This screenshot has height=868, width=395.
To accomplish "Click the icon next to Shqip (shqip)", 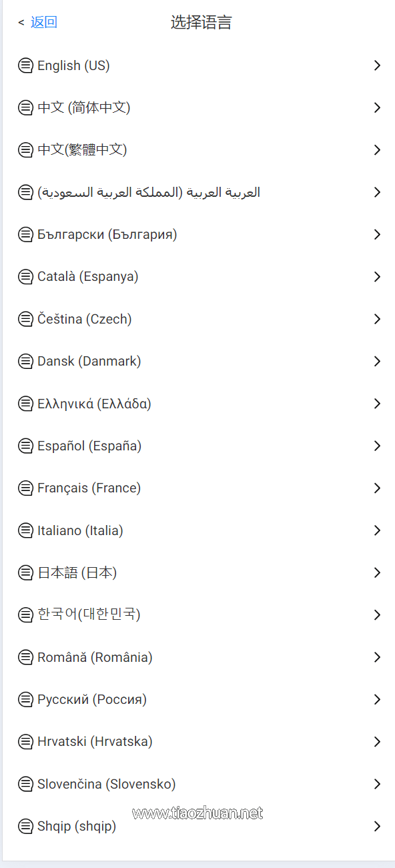I will tap(25, 826).
